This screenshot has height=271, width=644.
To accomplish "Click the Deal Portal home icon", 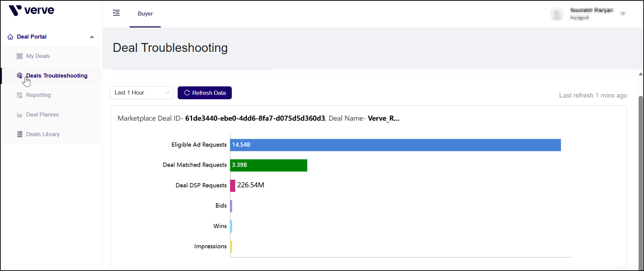I will click(x=10, y=37).
